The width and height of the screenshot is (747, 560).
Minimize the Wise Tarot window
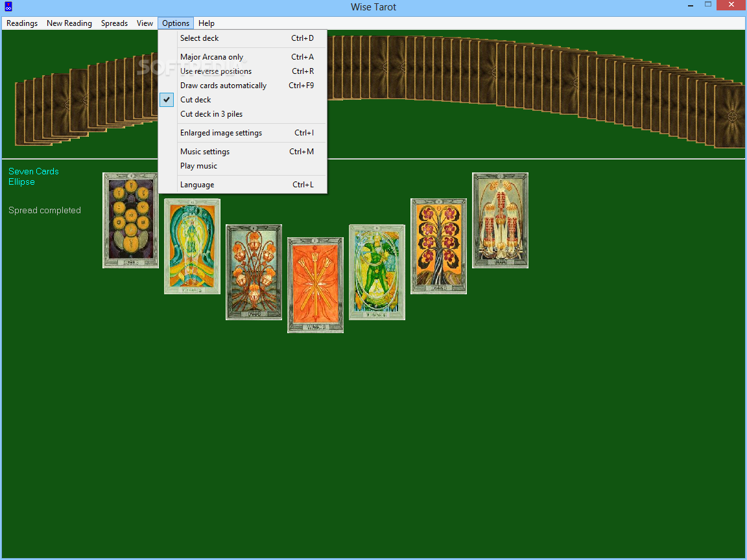pyautogui.click(x=691, y=5)
